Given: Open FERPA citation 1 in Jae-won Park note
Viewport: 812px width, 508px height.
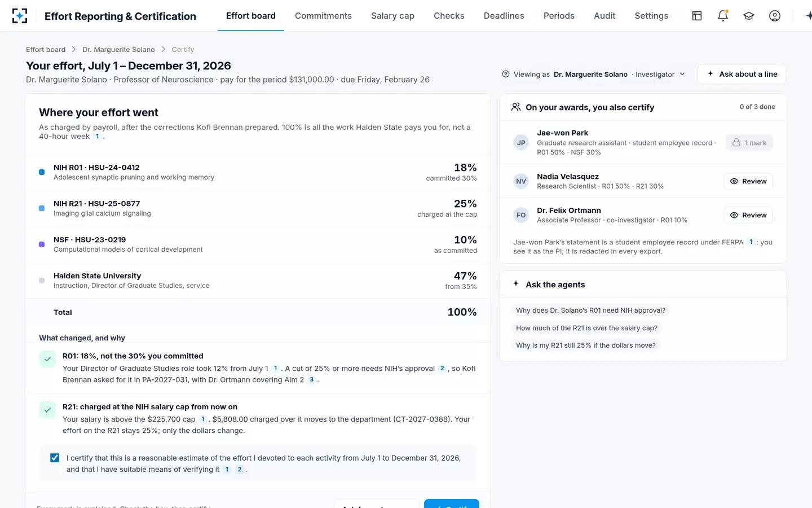Looking at the screenshot, I should (x=751, y=242).
